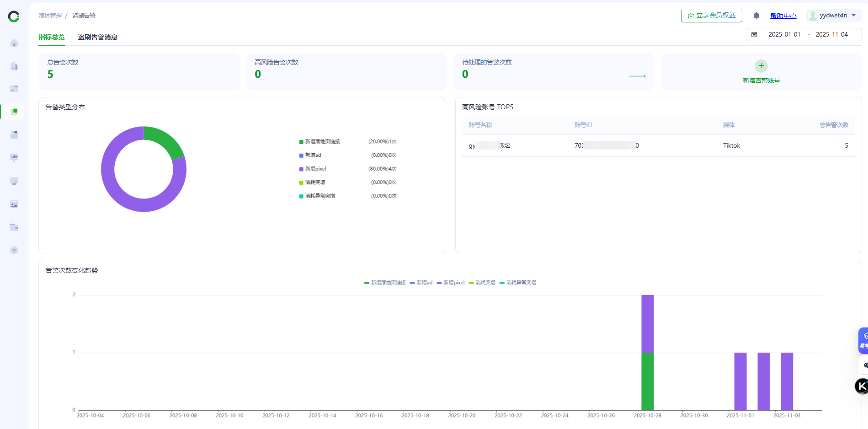Expand the yydweixin user dropdown

(x=834, y=16)
